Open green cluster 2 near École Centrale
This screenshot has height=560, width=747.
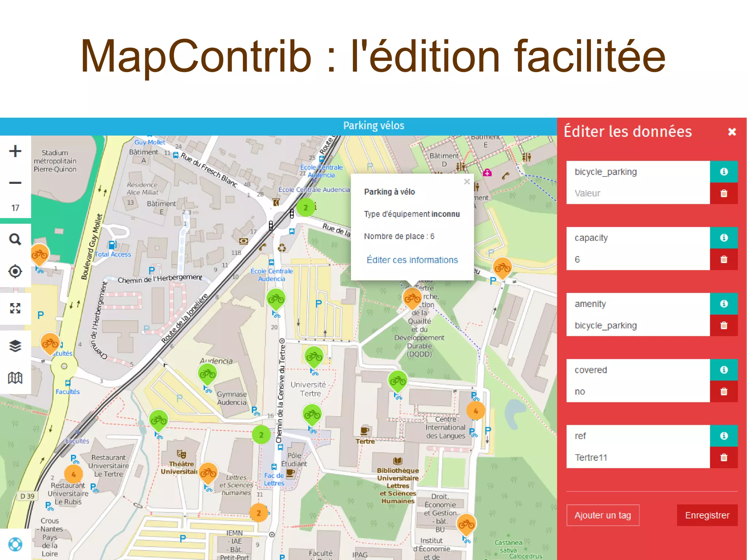[306, 207]
